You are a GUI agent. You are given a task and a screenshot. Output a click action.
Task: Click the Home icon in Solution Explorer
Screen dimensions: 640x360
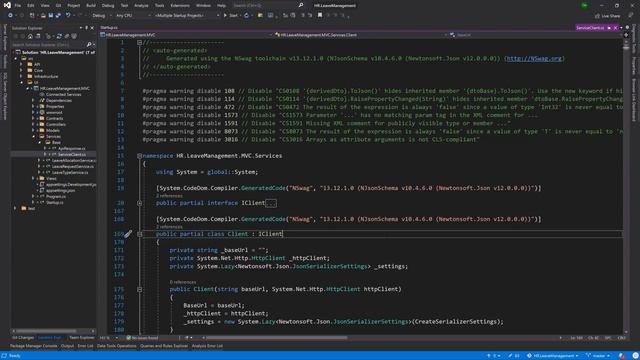(30, 36)
